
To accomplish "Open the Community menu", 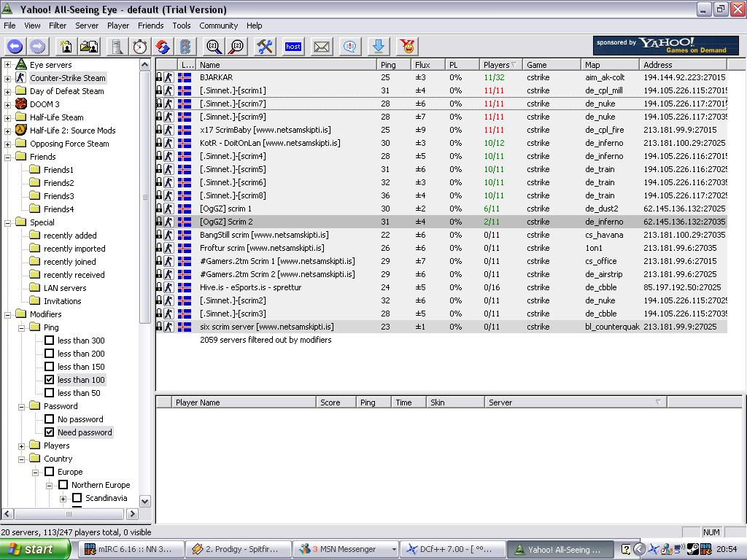I will (x=218, y=26).
